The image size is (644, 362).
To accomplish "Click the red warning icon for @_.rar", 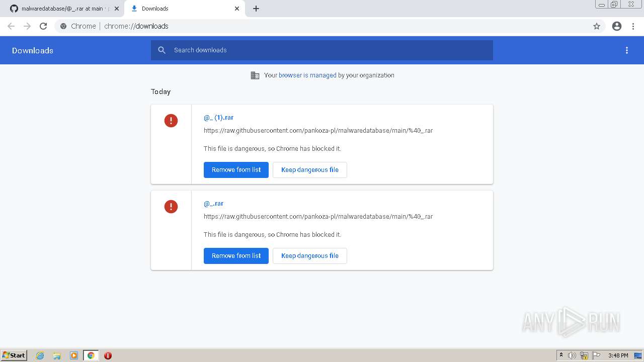I will pyautogui.click(x=171, y=207).
